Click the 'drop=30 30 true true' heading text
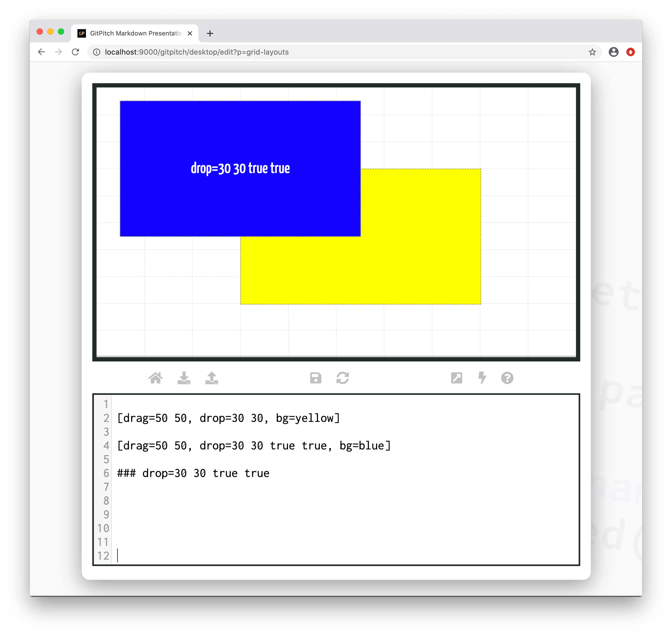This screenshot has height=636, width=672. (x=240, y=168)
